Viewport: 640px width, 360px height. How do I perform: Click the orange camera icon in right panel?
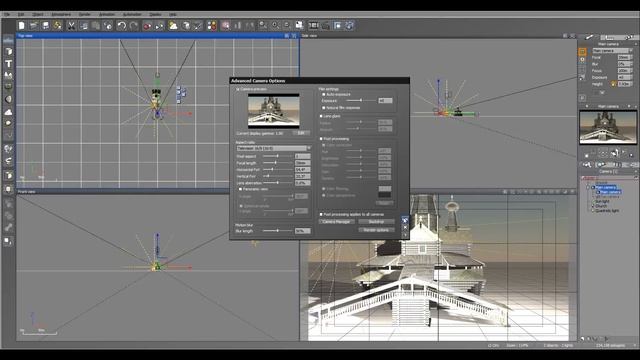[x=582, y=51]
